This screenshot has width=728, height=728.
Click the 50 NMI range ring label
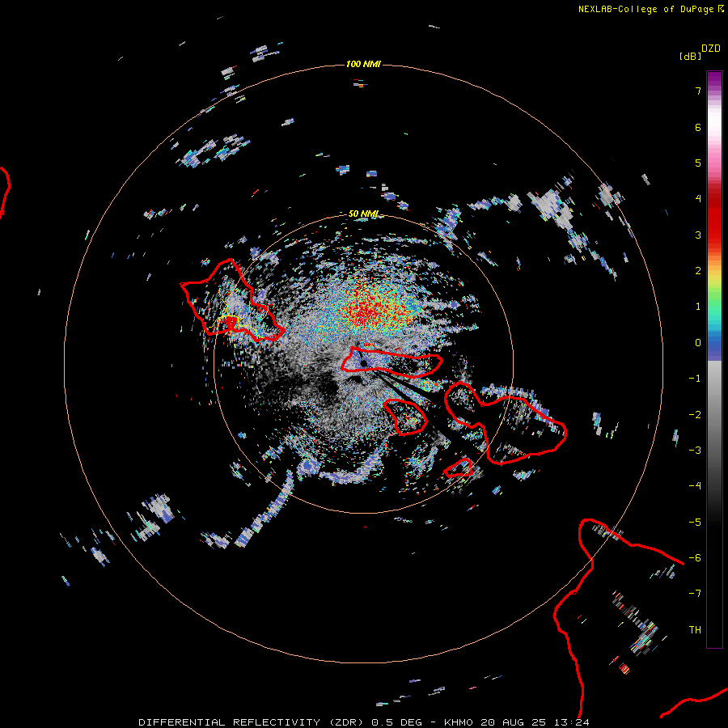[x=363, y=214]
